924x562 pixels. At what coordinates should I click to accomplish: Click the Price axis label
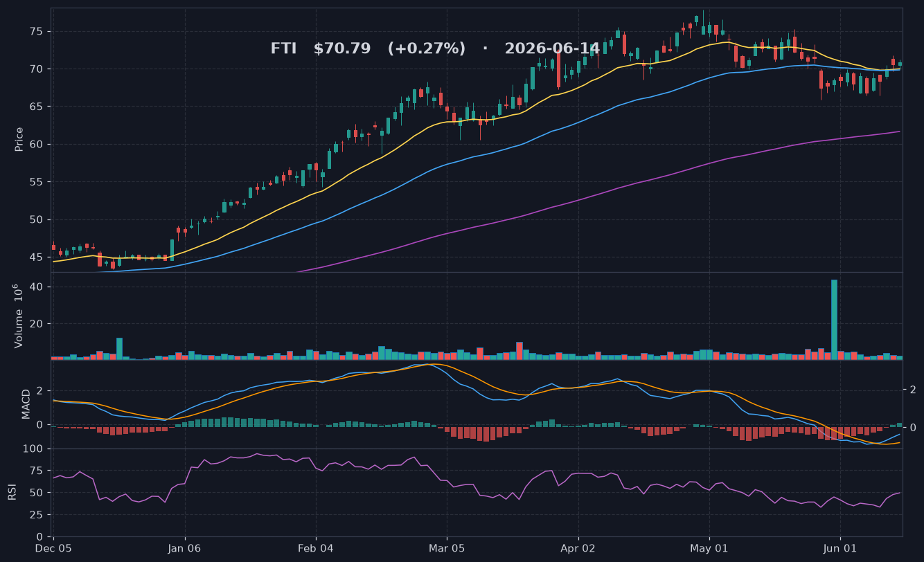19,139
